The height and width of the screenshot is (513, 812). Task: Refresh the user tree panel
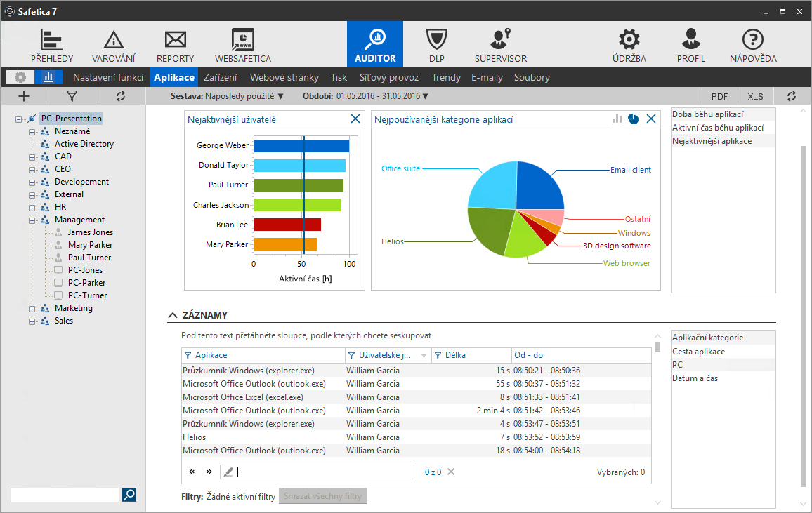click(121, 96)
